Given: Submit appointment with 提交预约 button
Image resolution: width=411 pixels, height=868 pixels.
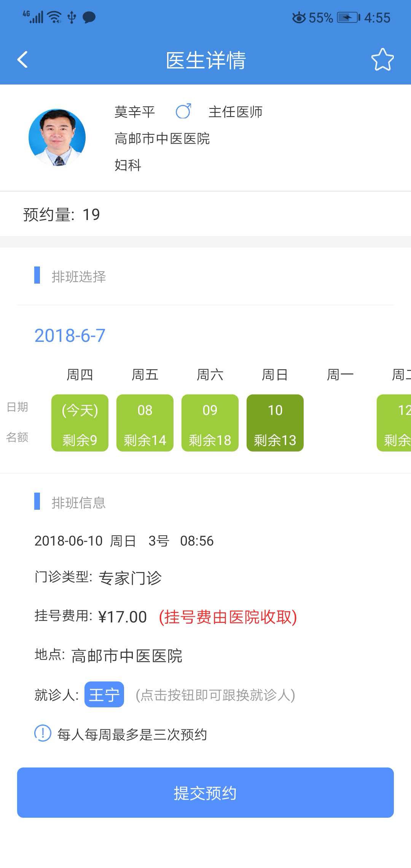Looking at the screenshot, I should 205,793.
